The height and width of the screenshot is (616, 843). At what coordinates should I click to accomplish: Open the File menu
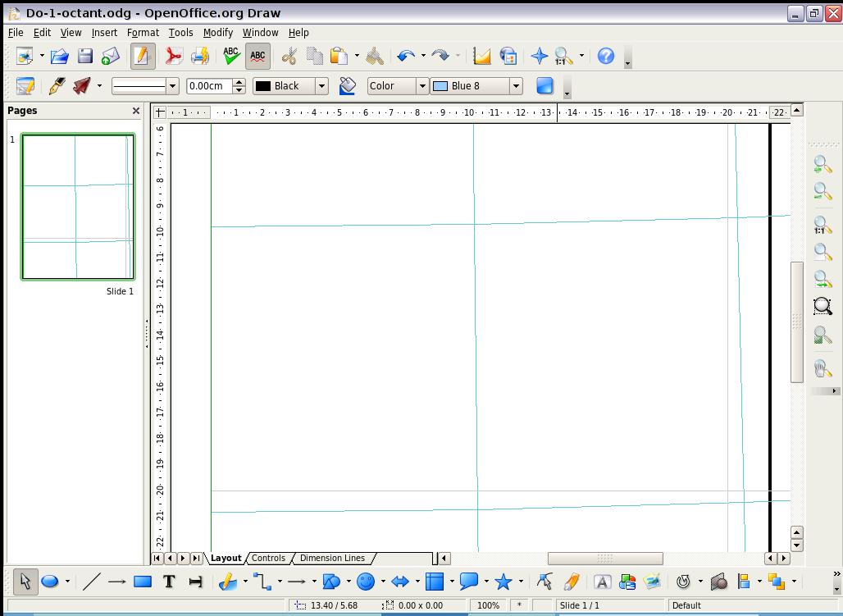[16, 33]
